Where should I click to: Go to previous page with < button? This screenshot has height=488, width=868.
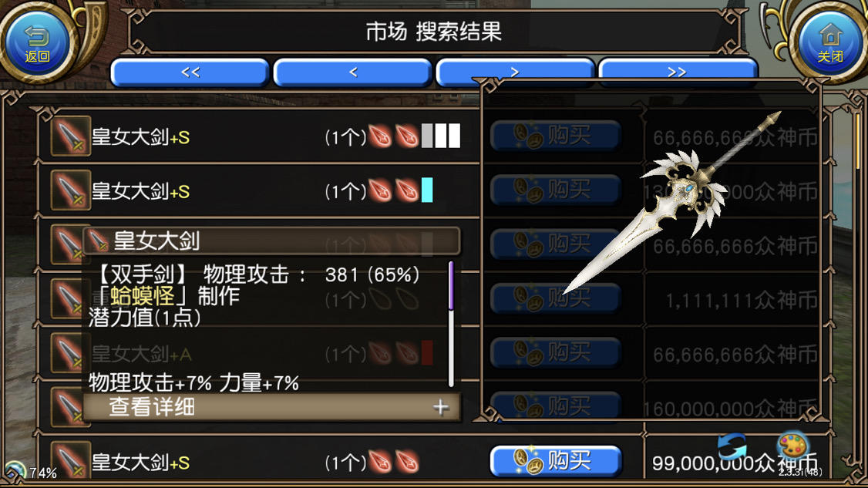click(352, 72)
